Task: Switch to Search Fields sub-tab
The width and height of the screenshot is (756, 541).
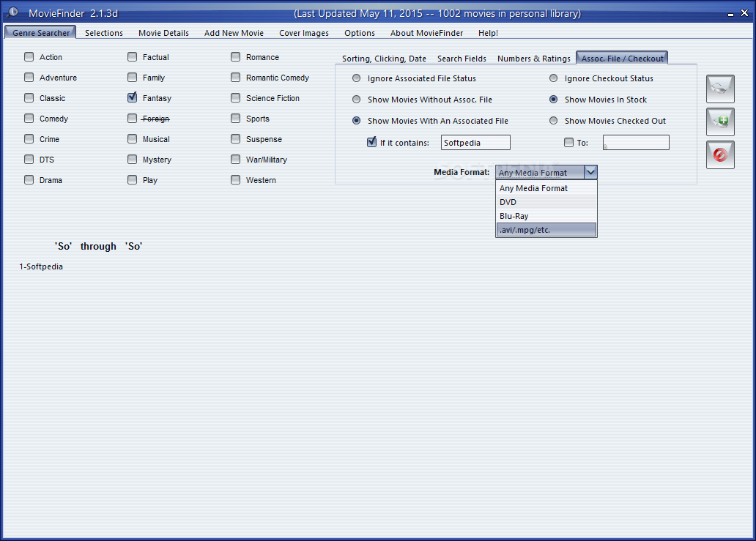Action: 462,59
